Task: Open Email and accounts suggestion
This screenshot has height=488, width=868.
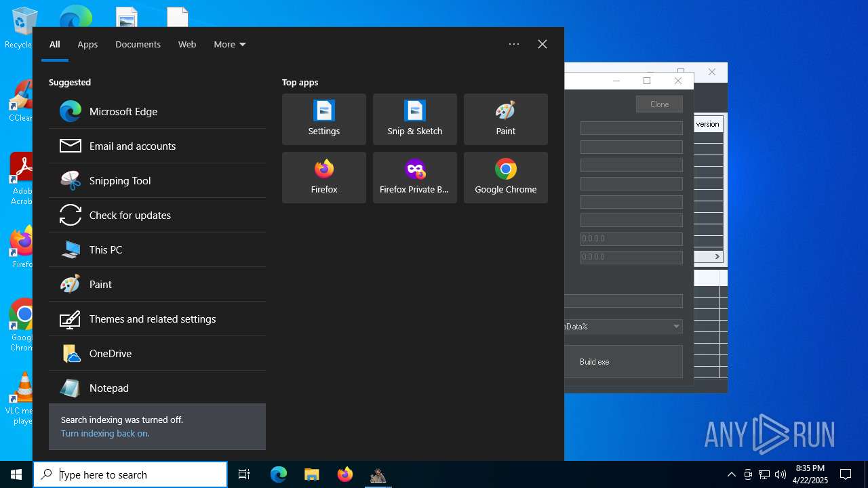Action: [x=157, y=146]
